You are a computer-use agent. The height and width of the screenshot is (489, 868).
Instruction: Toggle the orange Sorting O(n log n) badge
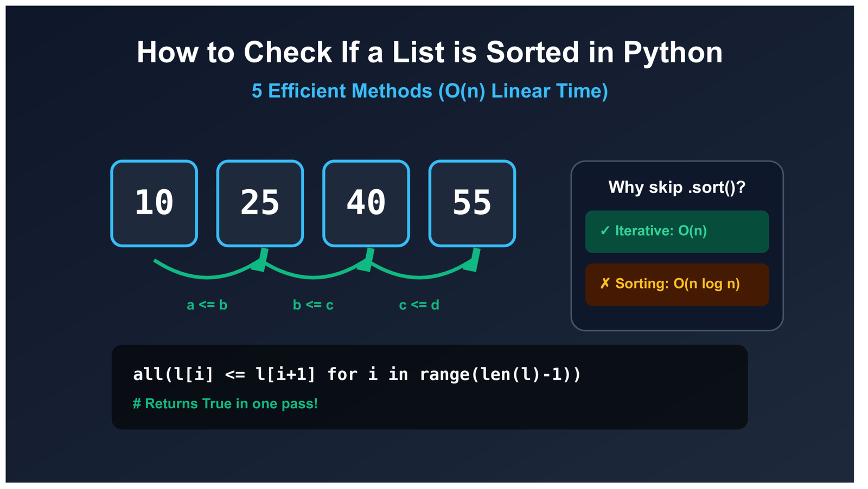(676, 284)
